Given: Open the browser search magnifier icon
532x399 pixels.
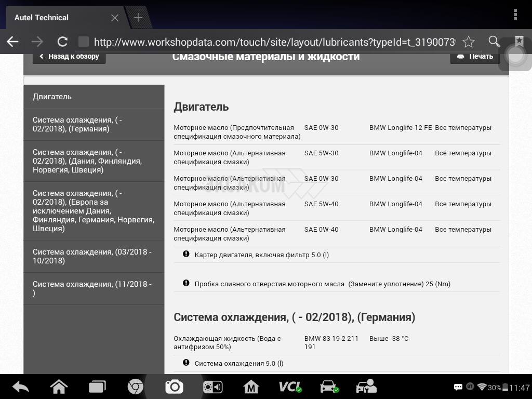Looking at the screenshot, I should pyautogui.click(x=494, y=42).
